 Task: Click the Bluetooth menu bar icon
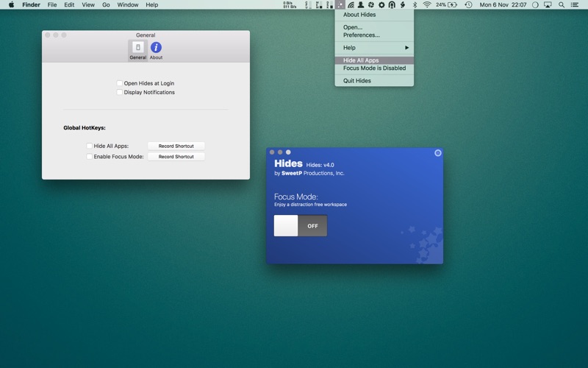(x=414, y=4)
